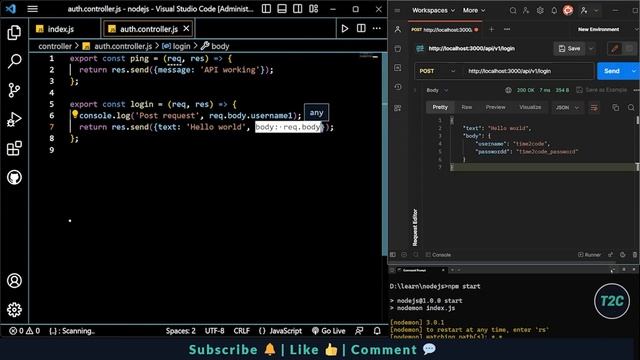Select the auth.controller.js tab
The width and height of the screenshot is (640, 360).
pos(149,29)
